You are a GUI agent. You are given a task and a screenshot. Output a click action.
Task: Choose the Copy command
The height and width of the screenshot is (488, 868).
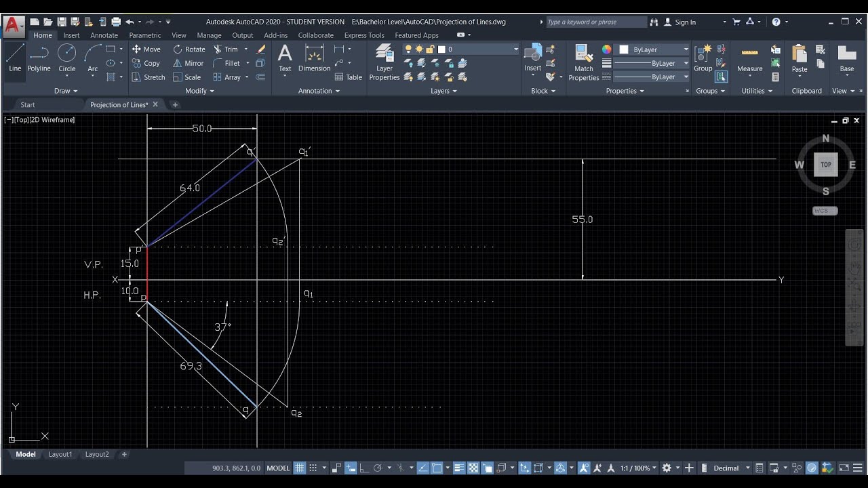pyautogui.click(x=146, y=63)
